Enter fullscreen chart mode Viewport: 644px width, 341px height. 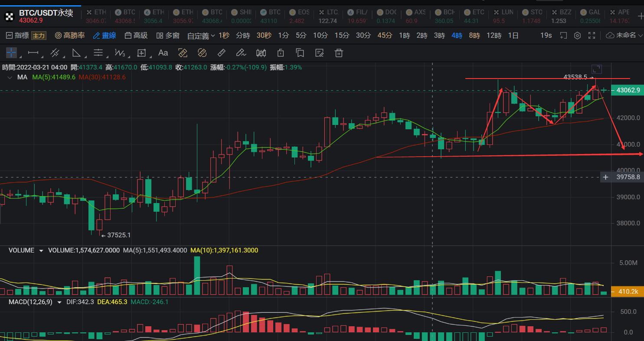[592, 36]
